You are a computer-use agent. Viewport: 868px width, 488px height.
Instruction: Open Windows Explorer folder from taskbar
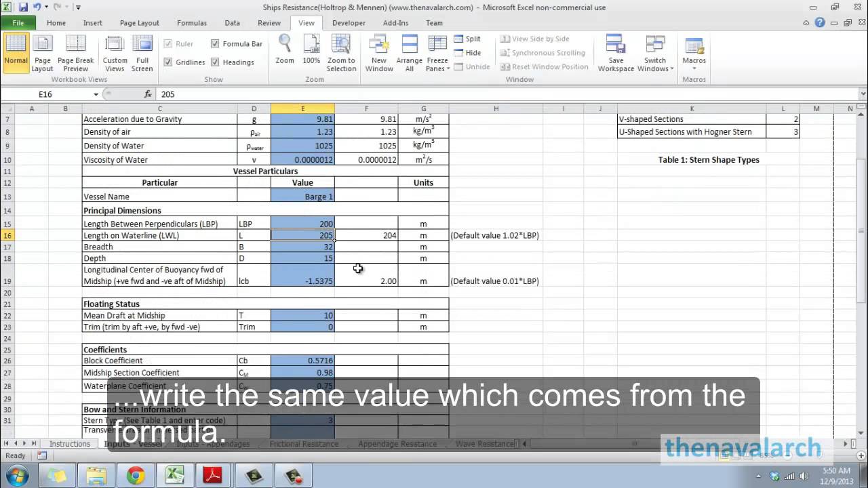tap(96, 475)
